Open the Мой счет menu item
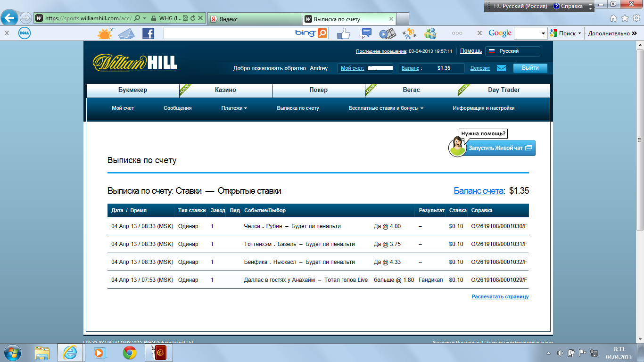Image resolution: width=644 pixels, height=362 pixels. 123,108
